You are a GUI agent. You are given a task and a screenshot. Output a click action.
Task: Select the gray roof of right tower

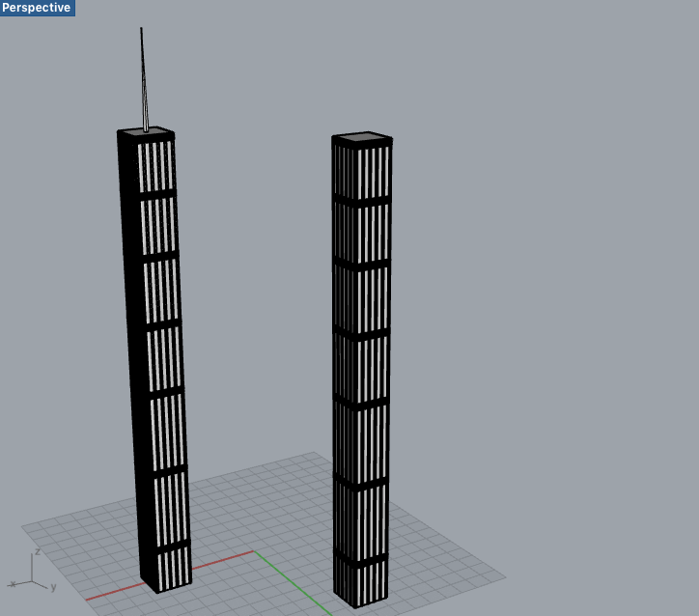pyautogui.click(x=362, y=138)
